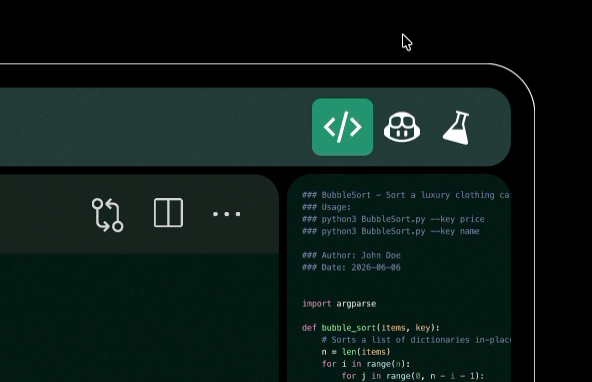Image resolution: width=592 pixels, height=382 pixels.
Task: Click the "import argparse" line
Action: tap(339, 304)
